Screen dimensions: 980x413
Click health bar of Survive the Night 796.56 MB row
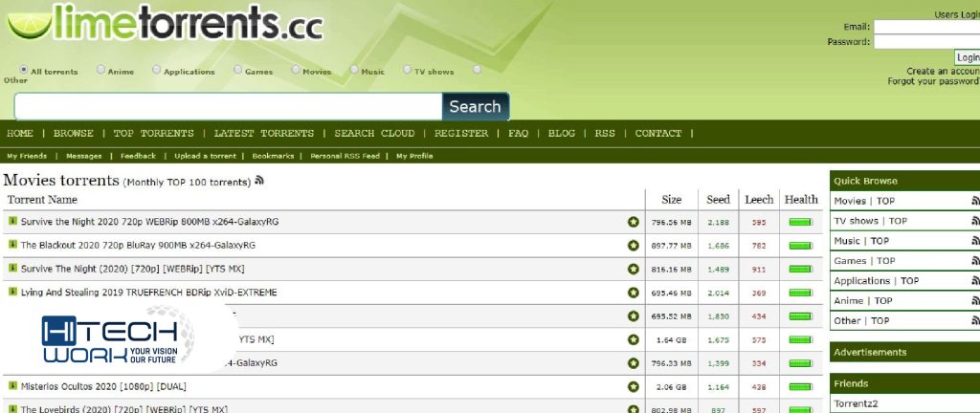801,222
